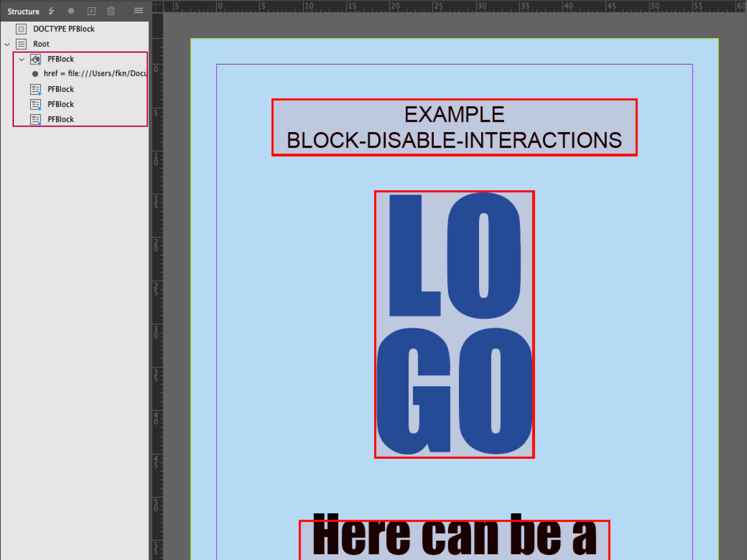
Task: Click the EXAMPLE BLOCK-DISABLE-INTERACTIONS text frame
Action: tap(454, 127)
